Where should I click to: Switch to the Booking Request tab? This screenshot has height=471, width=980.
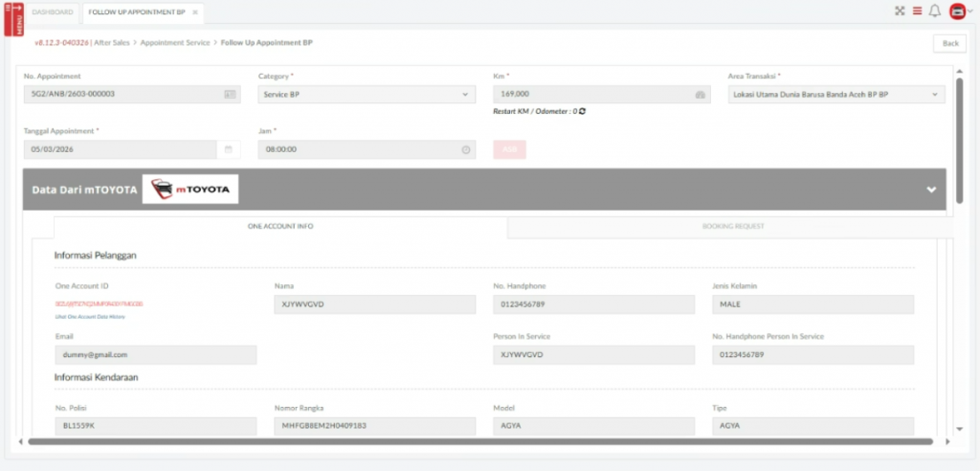pyautogui.click(x=730, y=227)
